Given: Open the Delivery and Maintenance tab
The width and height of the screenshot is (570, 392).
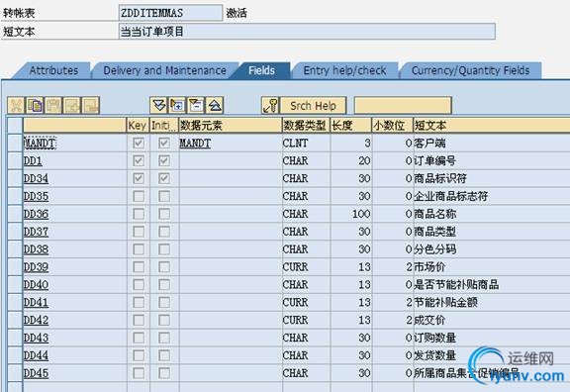Looking at the screenshot, I should [164, 70].
